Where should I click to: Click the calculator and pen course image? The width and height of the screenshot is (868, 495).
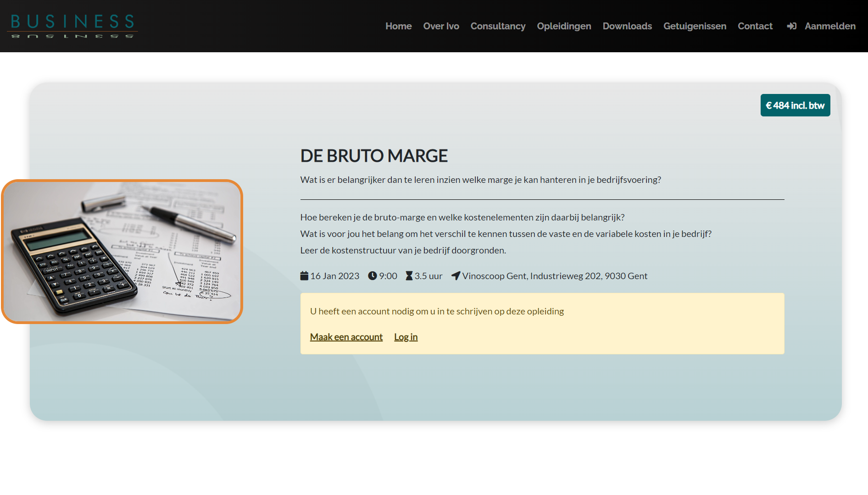[x=122, y=252]
